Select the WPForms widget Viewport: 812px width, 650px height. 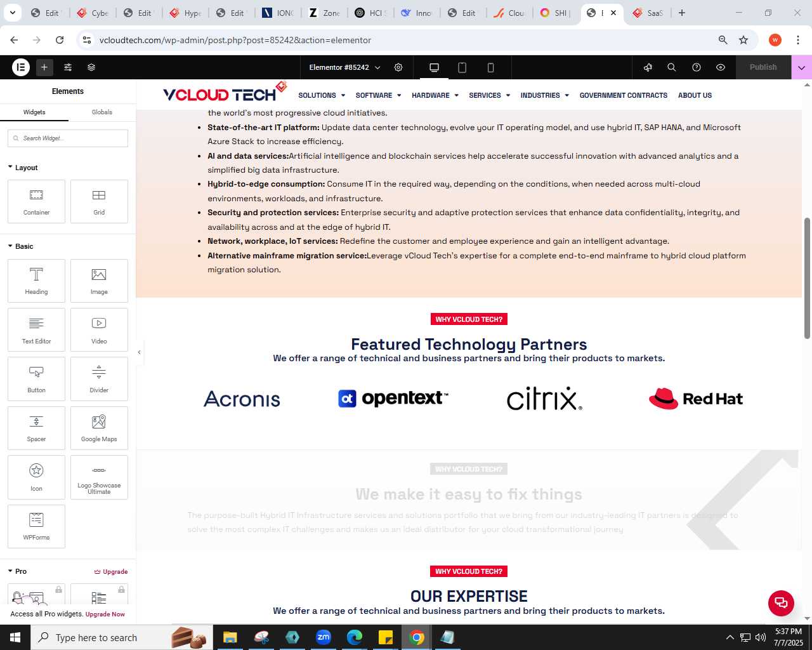[x=36, y=526]
